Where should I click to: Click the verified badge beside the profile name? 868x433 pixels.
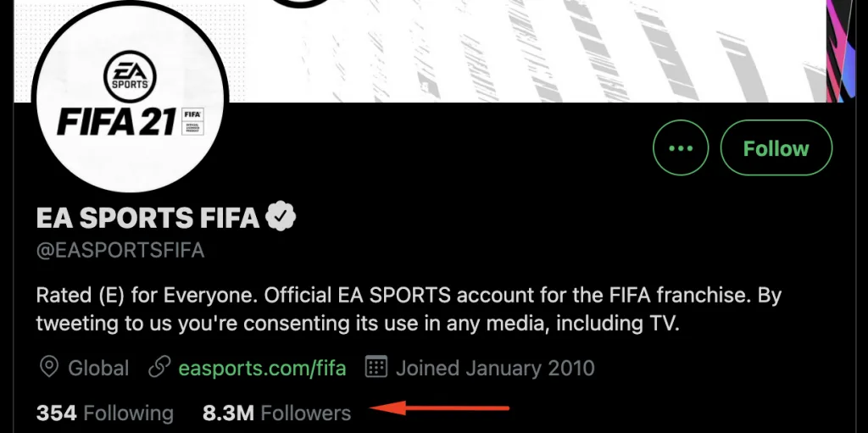pyautogui.click(x=281, y=218)
